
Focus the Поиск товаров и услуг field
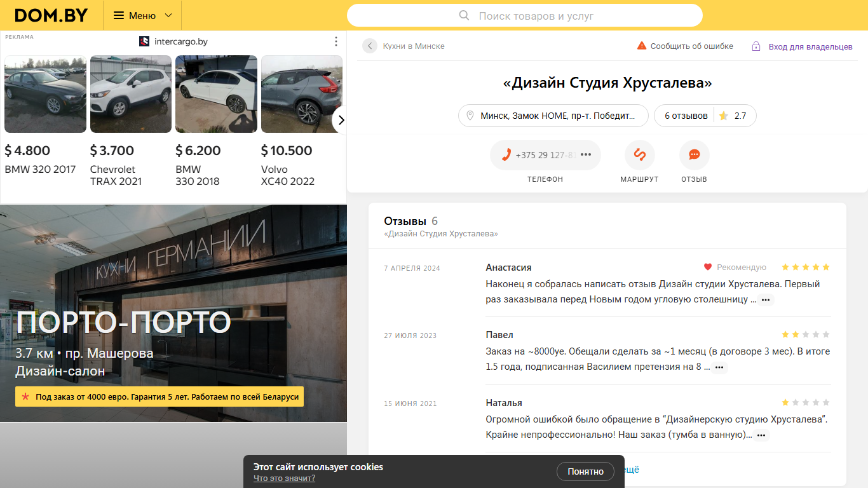coord(525,15)
